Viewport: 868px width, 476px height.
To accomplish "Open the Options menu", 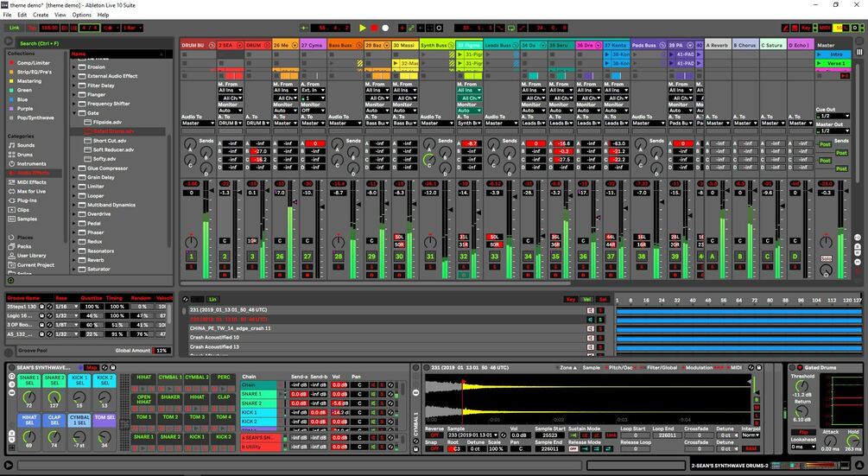I will (x=81, y=15).
